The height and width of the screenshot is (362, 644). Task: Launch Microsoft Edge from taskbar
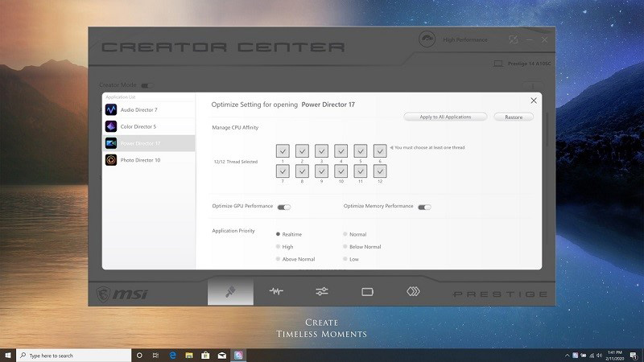point(172,356)
